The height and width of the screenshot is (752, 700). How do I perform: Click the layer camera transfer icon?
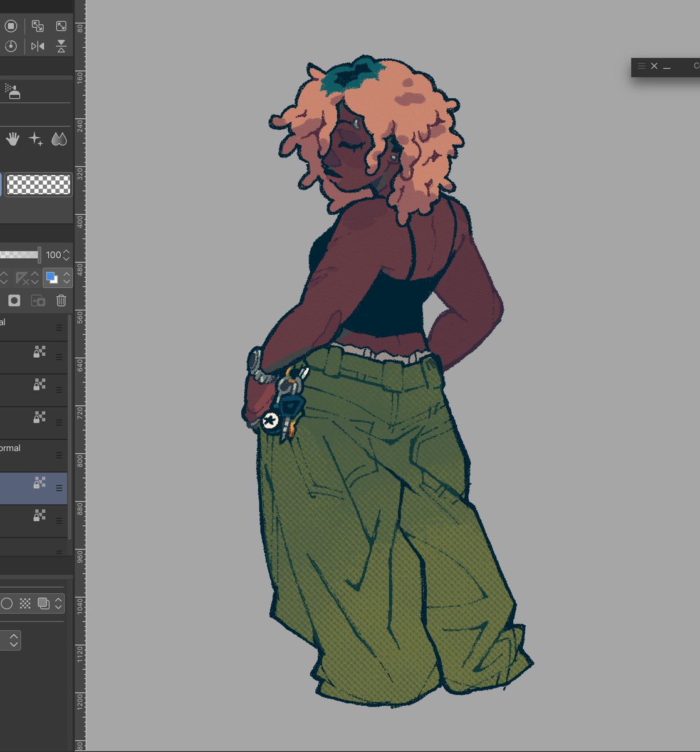pos(38,301)
